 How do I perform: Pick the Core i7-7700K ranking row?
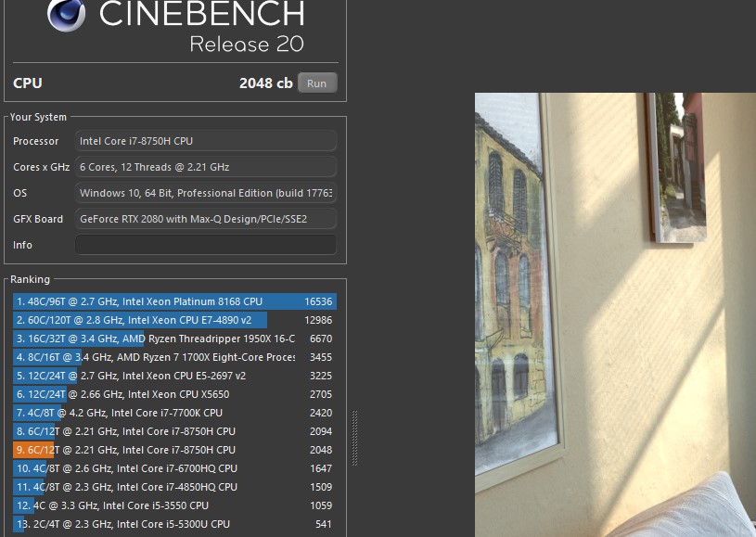click(x=174, y=413)
